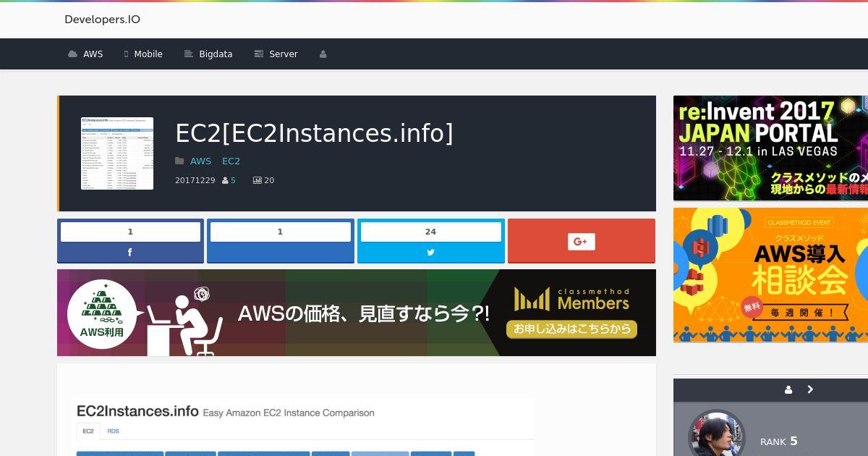The height and width of the screenshot is (456, 868).
Task: Click the EC2Instances.info heading in screenshot
Action: [137, 411]
